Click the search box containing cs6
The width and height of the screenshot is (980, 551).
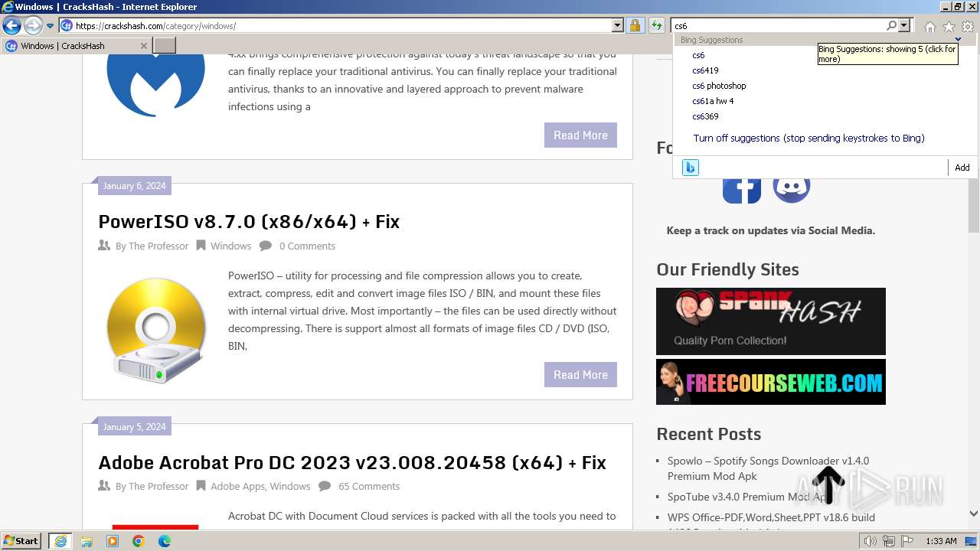[x=779, y=26]
